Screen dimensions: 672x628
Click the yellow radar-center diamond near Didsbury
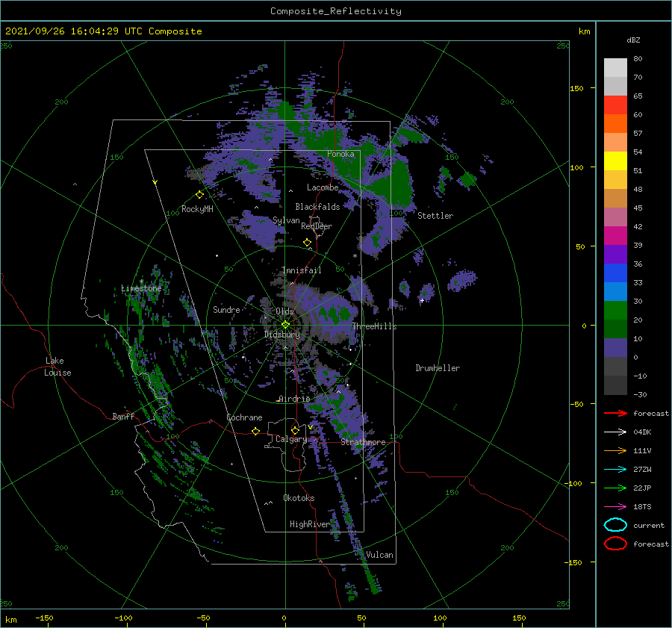tap(285, 325)
